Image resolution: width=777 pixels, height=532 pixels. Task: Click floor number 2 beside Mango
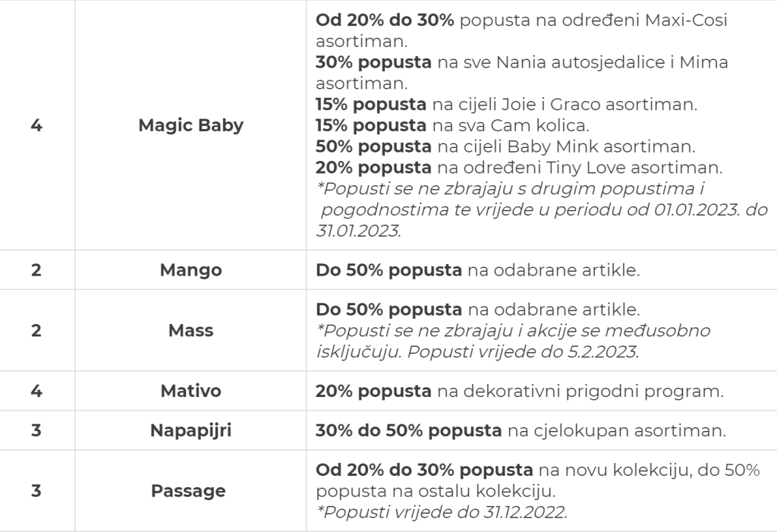[36, 270]
